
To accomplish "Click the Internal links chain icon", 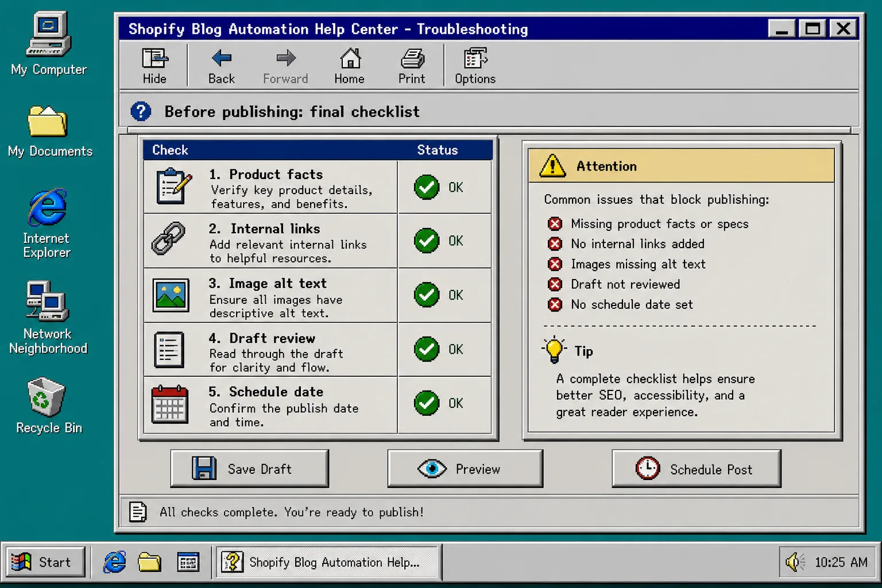I will coord(168,238).
